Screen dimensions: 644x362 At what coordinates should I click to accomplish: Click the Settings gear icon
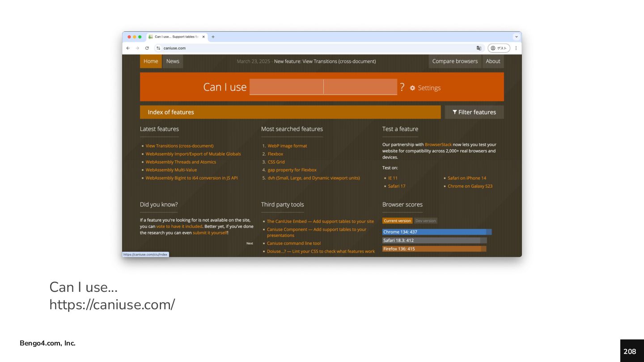412,88
